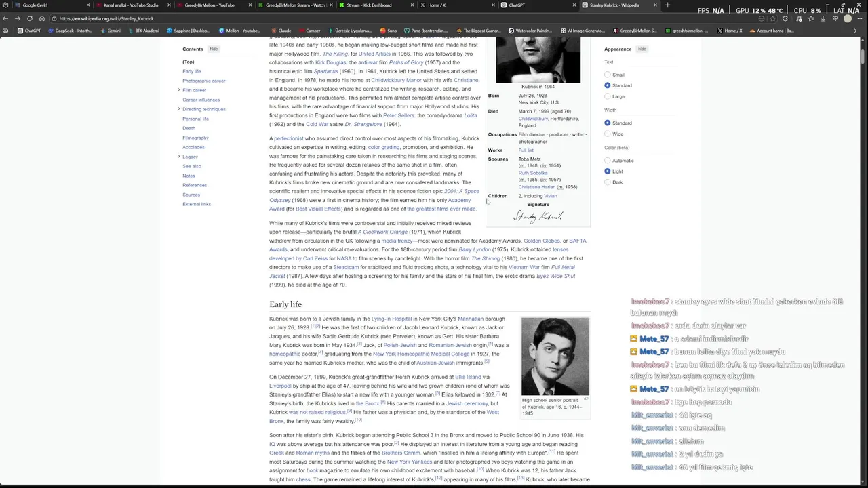868x488 pixels.
Task: Open the Account home bookmark
Action: (772, 30)
